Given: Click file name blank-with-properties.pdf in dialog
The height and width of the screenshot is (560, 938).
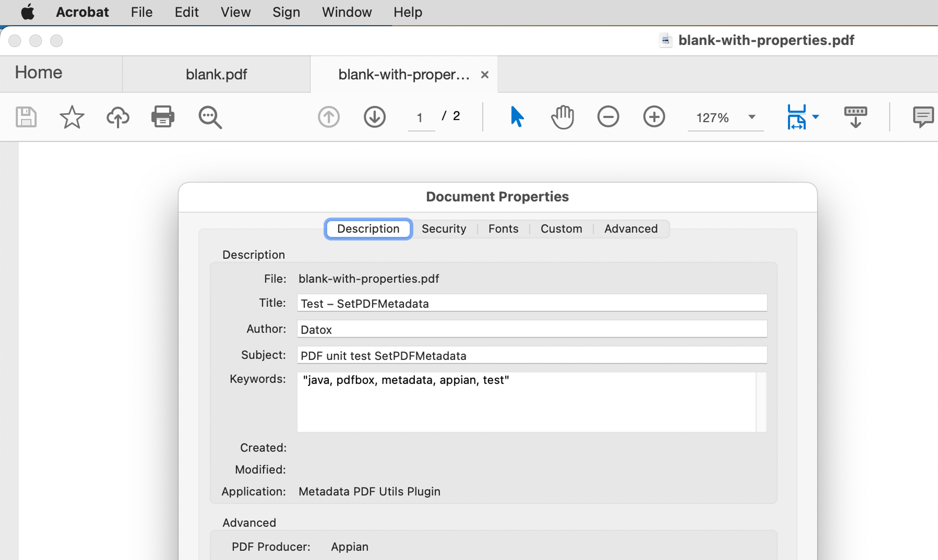Looking at the screenshot, I should (x=369, y=279).
